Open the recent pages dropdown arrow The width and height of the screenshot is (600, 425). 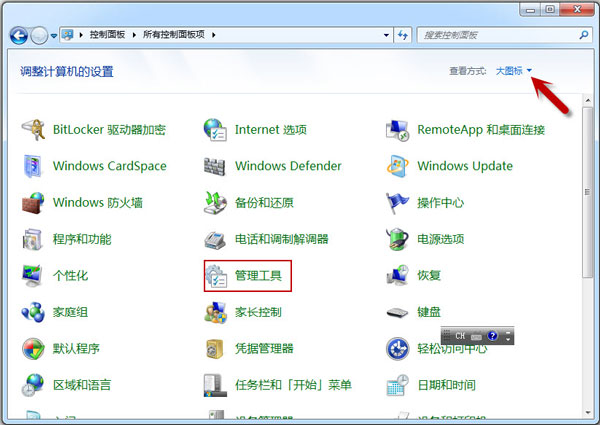[x=54, y=36]
